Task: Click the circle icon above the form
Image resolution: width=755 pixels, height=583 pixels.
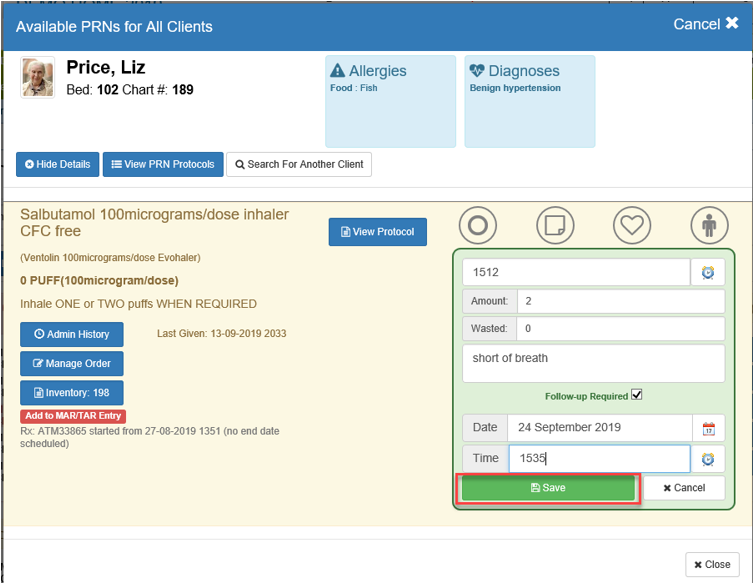Action: tap(478, 226)
